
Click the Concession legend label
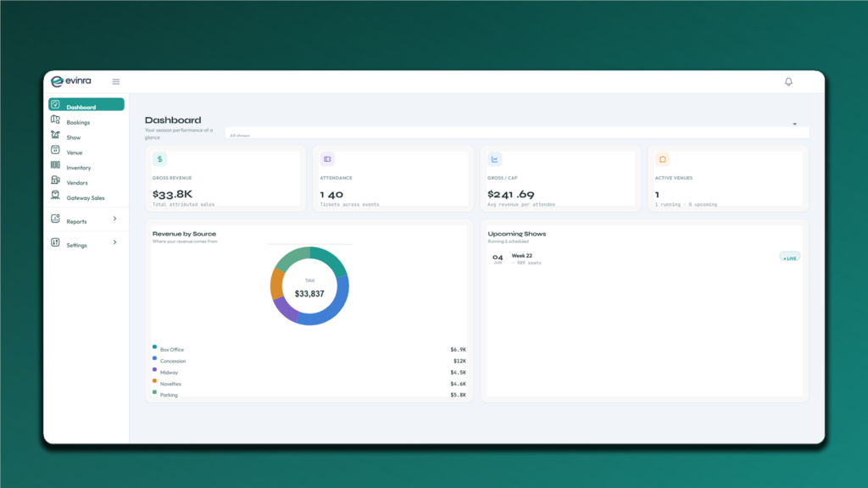pyautogui.click(x=173, y=361)
